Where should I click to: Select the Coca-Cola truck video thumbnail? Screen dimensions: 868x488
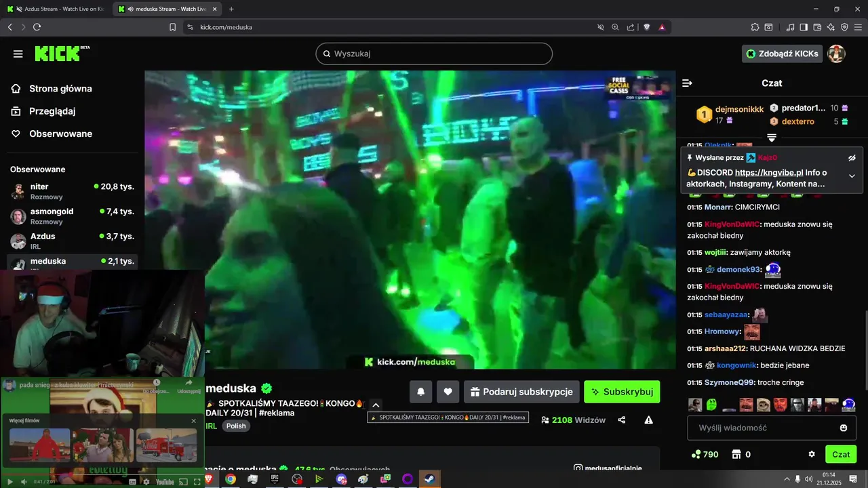pos(166,445)
